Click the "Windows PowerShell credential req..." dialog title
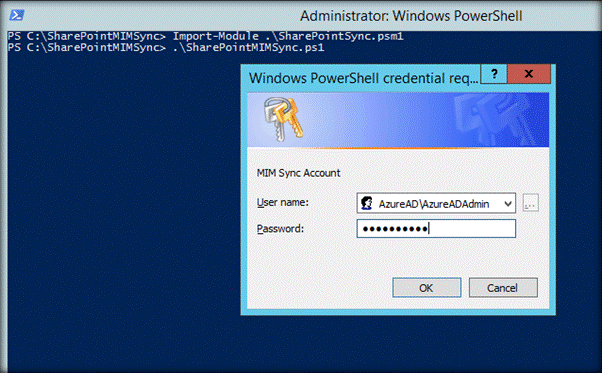This screenshot has height=373, width=602. tap(363, 78)
